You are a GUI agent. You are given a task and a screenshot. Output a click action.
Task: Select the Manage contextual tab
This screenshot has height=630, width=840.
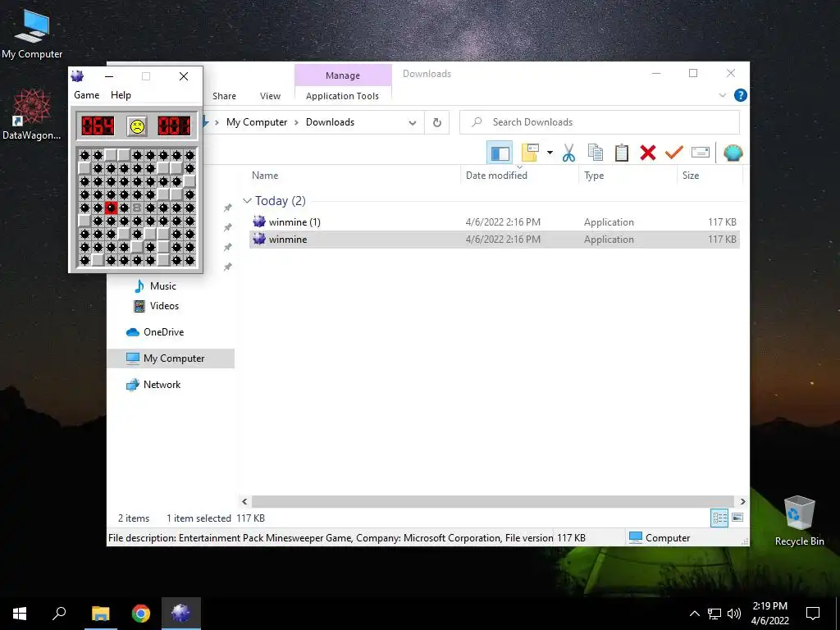pyautogui.click(x=343, y=75)
